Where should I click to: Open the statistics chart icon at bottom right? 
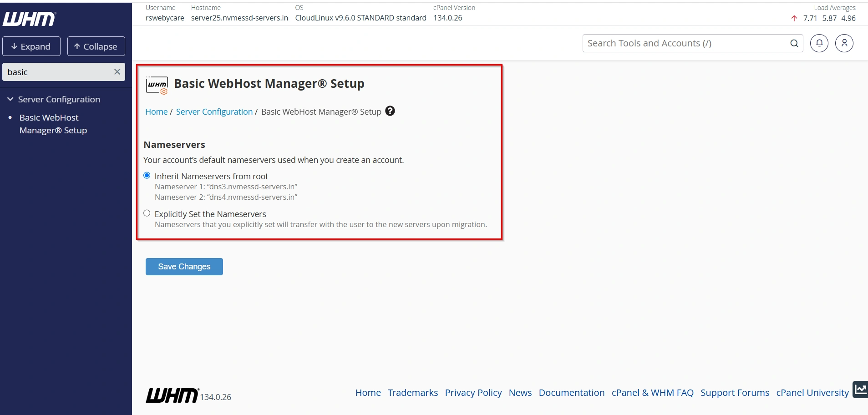tap(860, 389)
